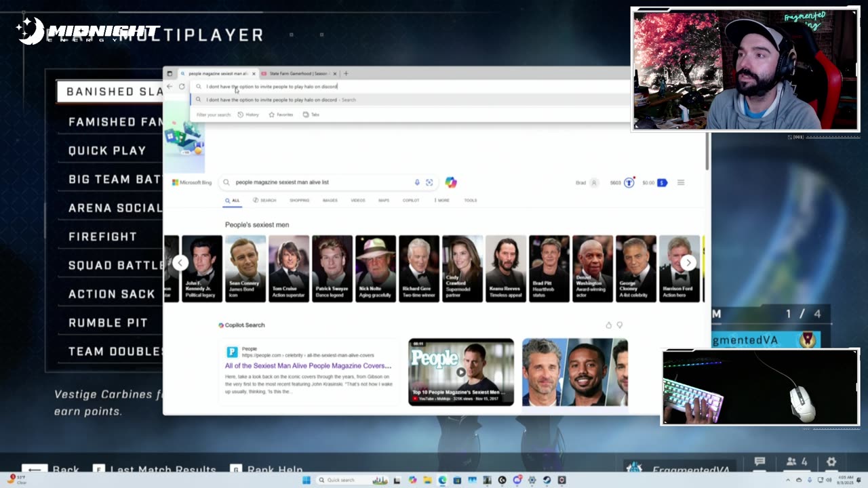Select the Sean Connery card

coord(245,268)
